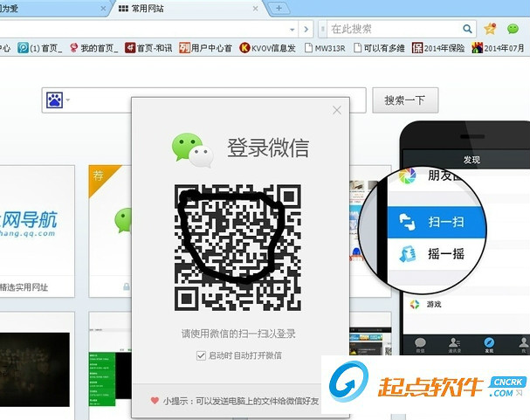This screenshot has width=530, height=420.
Task: Click the shake icon beside 摇一摇
Action: [x=408, y=254]
